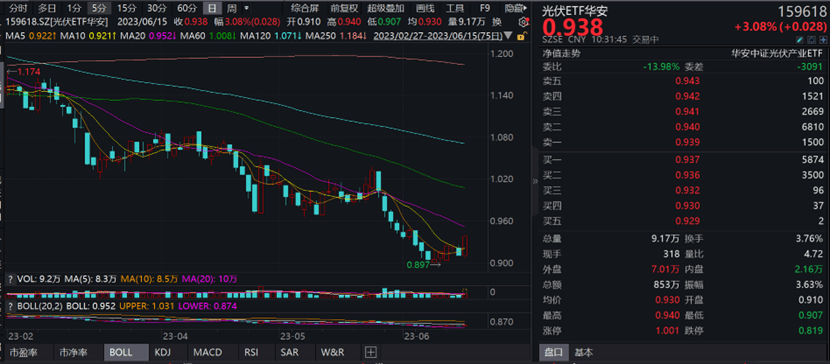Click 卖一 price 0.939
The width and height of the screenshot is (830, 364).
pyautogui.click(x=689, y=142)
